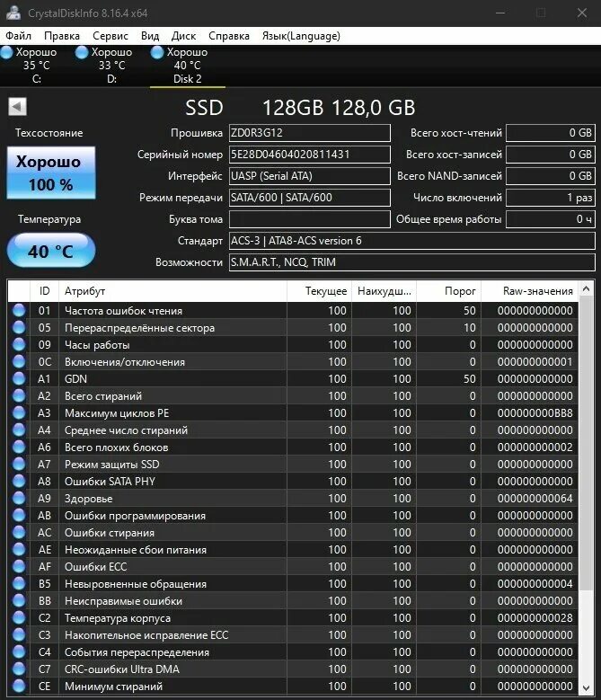The height and width of the screenshot is (700, 601).
Task: Click the status orb for Всего плохих блоков
Action: (x=19, y=447)
